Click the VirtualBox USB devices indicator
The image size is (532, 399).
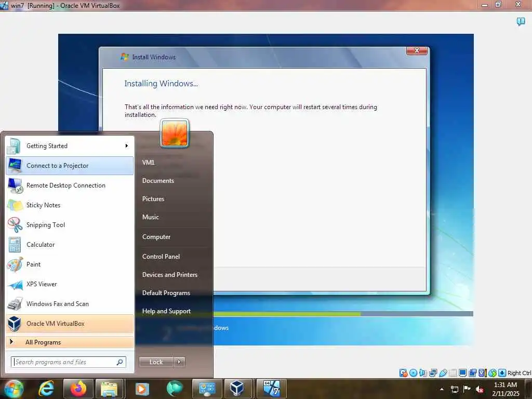click(443, 373)
